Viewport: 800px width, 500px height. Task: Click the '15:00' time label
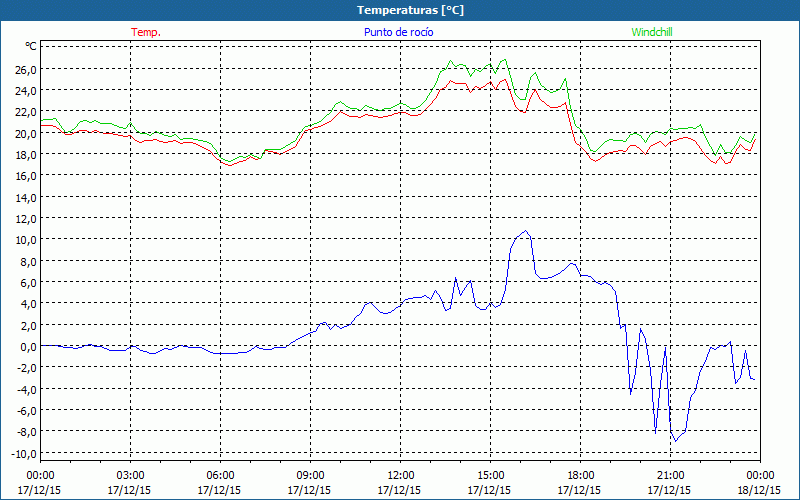point(490,476)
